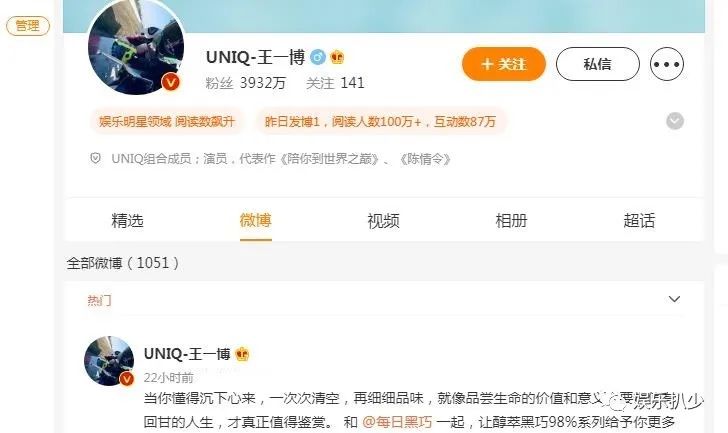Click the 管理 button on the left
Image resolution: width=728 pixels, height=433 pixels.
28,26
